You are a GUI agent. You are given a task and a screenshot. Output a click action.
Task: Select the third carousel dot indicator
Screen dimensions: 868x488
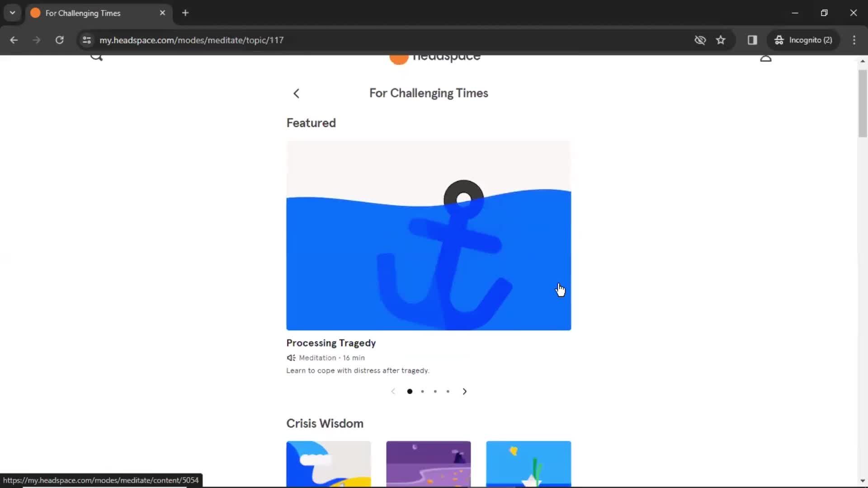435,391
